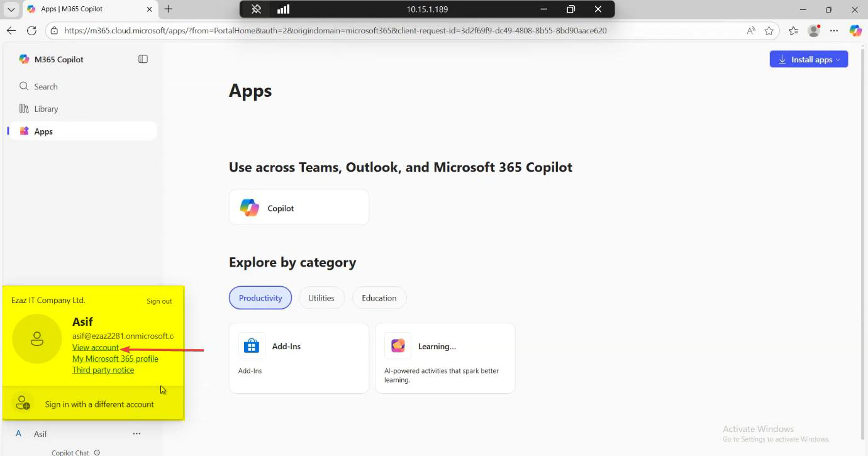Open Search in the sidebar

(x=82, y=86)
